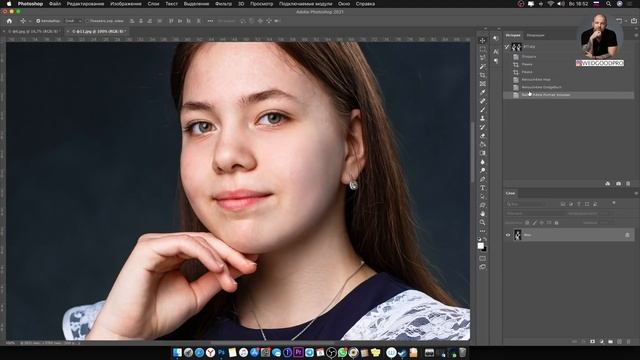This screenshot has height=360, width=640.
Task: Delete current history state with trash icon
Action: [x=628, y=184]
